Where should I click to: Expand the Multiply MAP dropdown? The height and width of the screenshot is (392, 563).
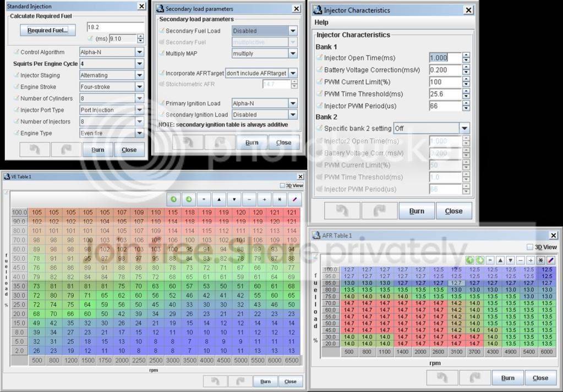(293, 53)
